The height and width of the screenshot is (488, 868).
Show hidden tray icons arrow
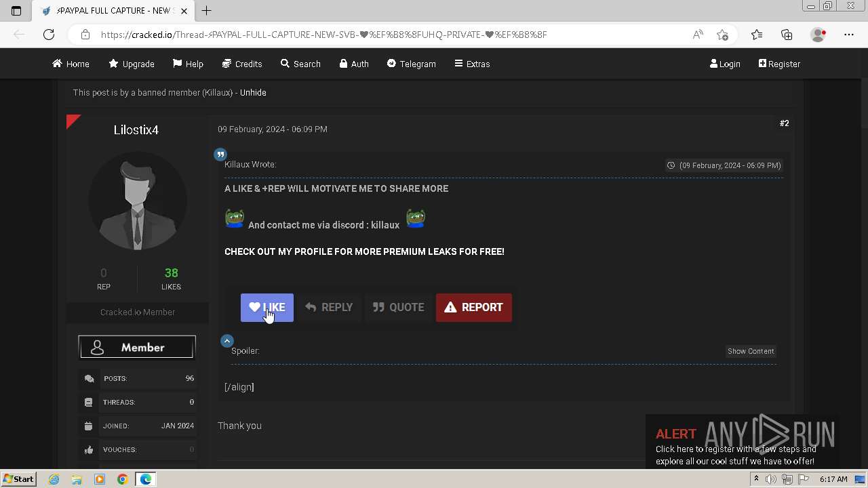756,479
